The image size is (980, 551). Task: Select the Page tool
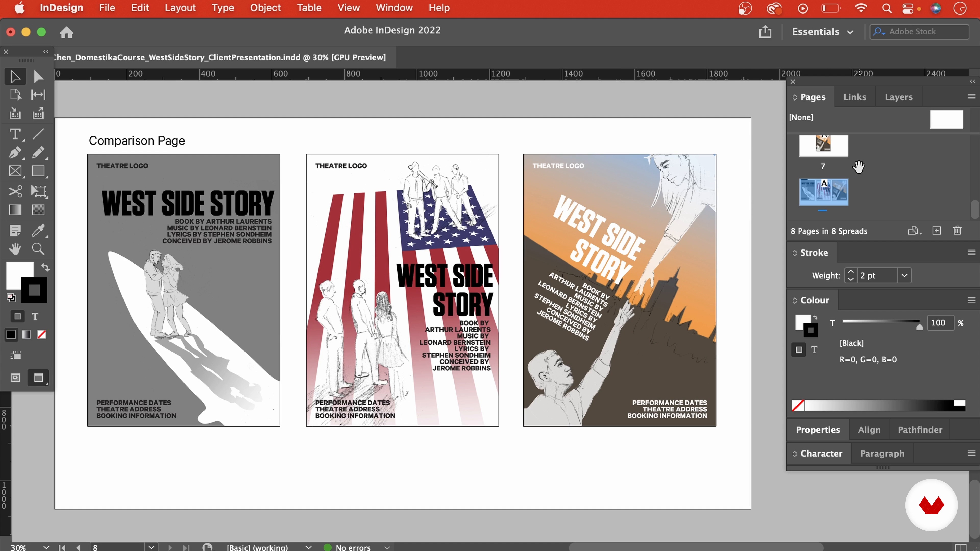point(15,95)
